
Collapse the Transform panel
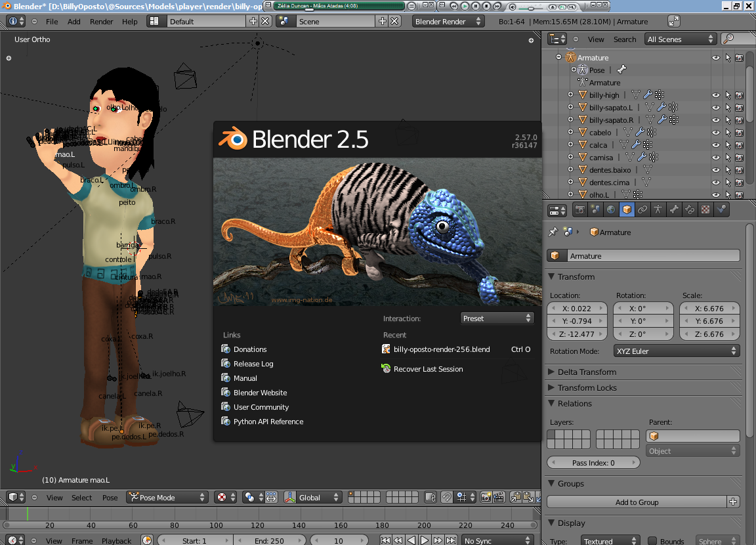pos(551,277)
